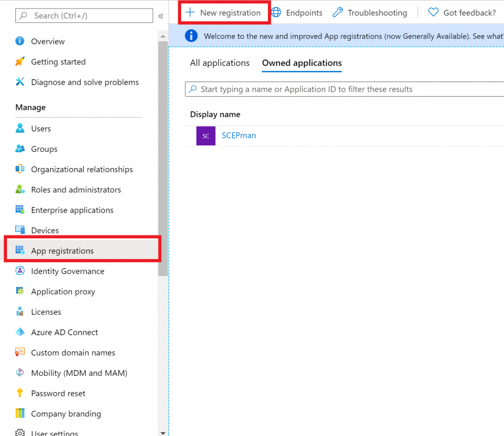504x436 pixels.
Task: Click Troubleshooting in the toolbar
Action: coord(370,13)
